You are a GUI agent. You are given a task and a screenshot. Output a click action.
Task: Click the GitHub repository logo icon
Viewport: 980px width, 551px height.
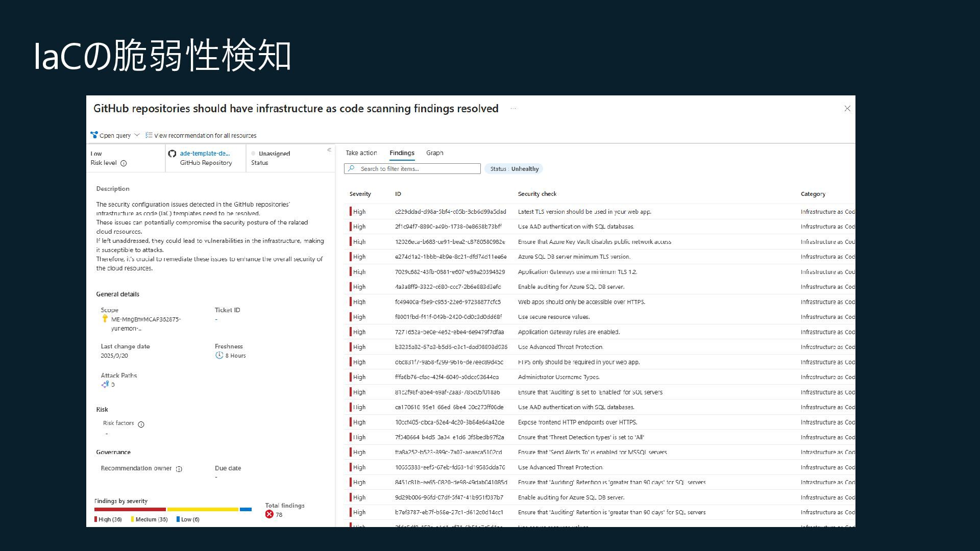(172, 154)
